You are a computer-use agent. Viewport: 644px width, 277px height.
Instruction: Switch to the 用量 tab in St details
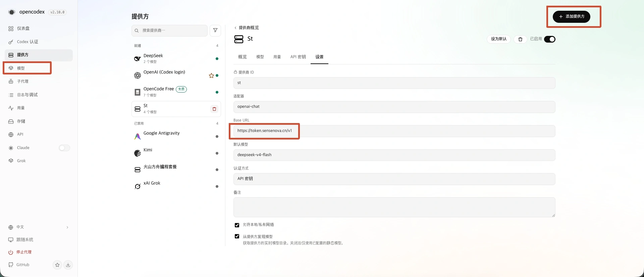pos(277,57)
